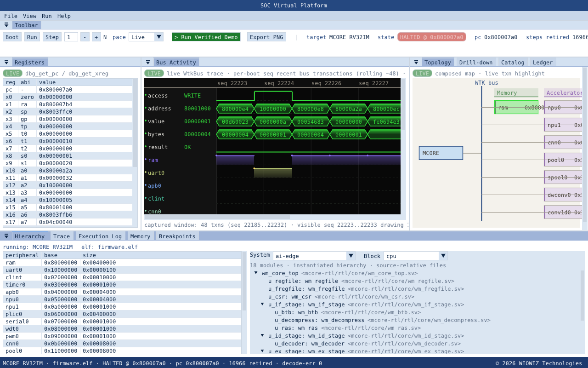Image resolution: width=588 pixels, height=368 pixels.
Task: Click the Bus Activity LIVE badge
Action: click(x=154, y=73)
